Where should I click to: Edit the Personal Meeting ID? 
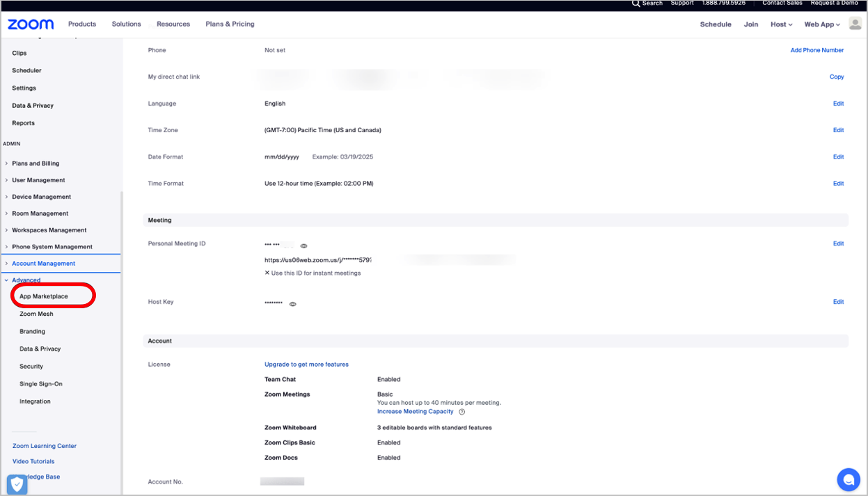[838, 243]
